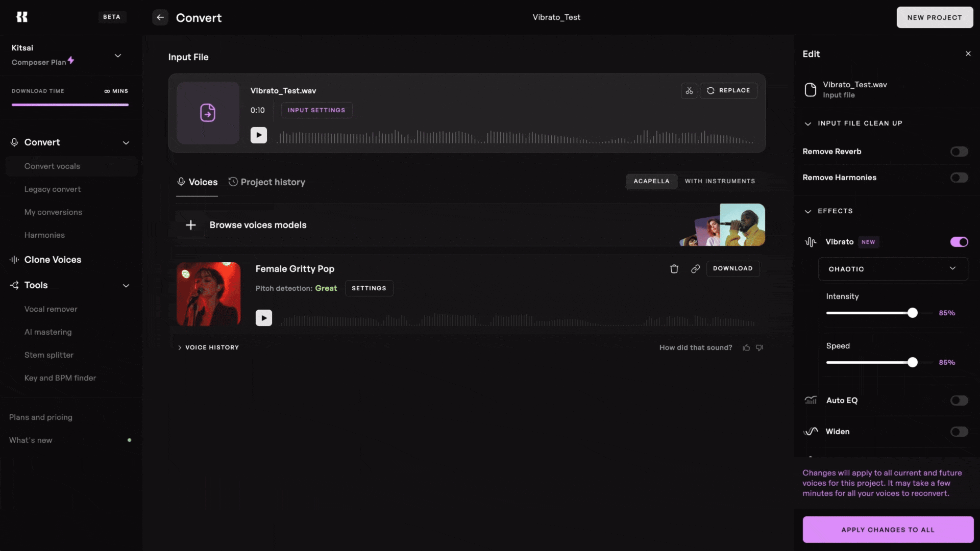980x551 pixels.
Task: Open the Kitsai account dropdown
Action: 118,56
